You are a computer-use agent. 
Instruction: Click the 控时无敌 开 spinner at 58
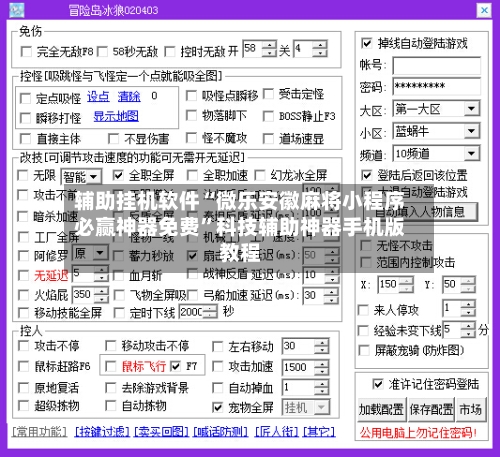pyautogui.click(x=259, y=49)
